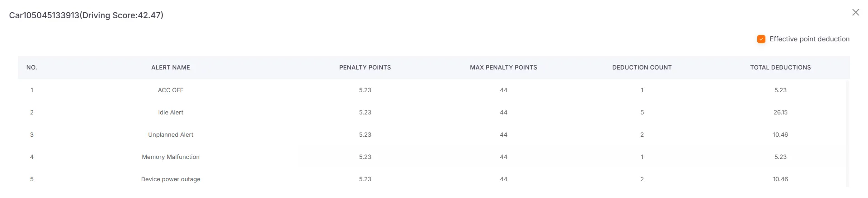Click the DEDUCTION COUNT column header
The height and width of the screenshot is (198, 868).
(x=641, y=68)
